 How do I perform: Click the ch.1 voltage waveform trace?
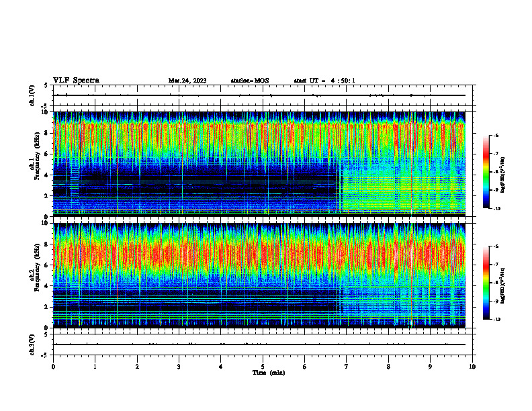point(259,95)
